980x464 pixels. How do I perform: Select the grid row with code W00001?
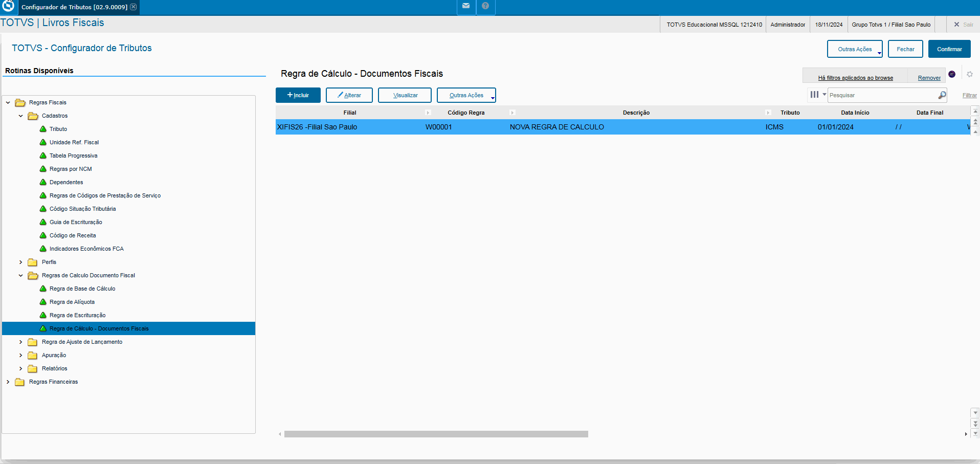pos(623,127)
